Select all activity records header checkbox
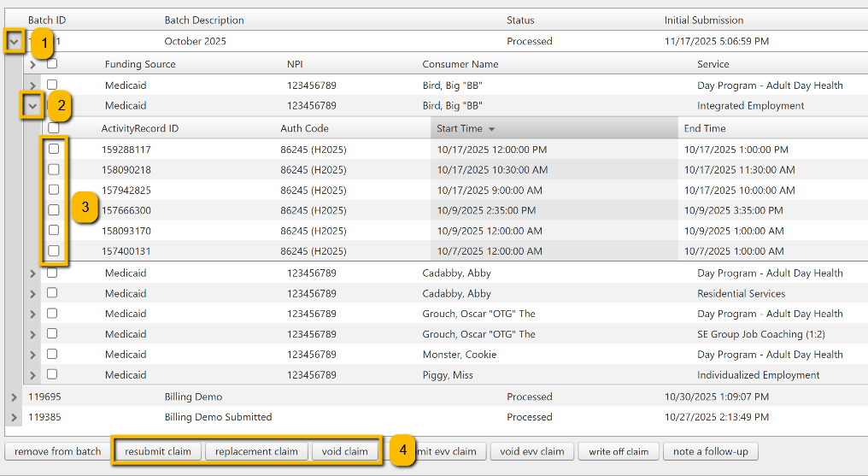The height and width of the screenshot is (476, 868). click(54, 128)
